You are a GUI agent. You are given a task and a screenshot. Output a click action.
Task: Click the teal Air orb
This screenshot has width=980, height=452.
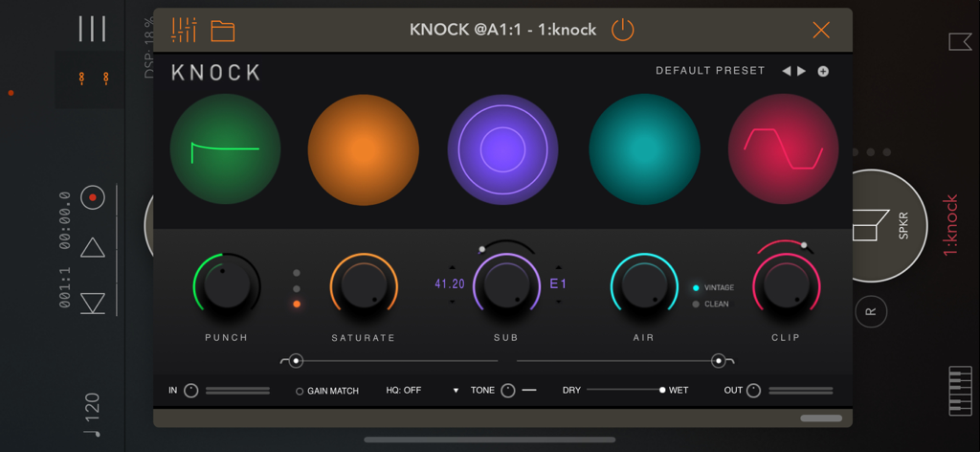pos(644,149)
